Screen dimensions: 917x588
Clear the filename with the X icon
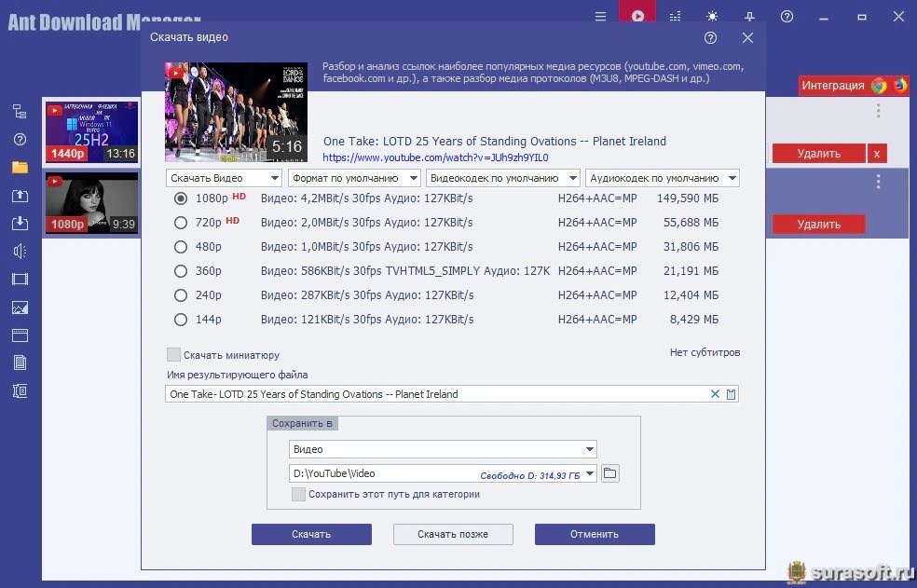click(x=715, y=394)
